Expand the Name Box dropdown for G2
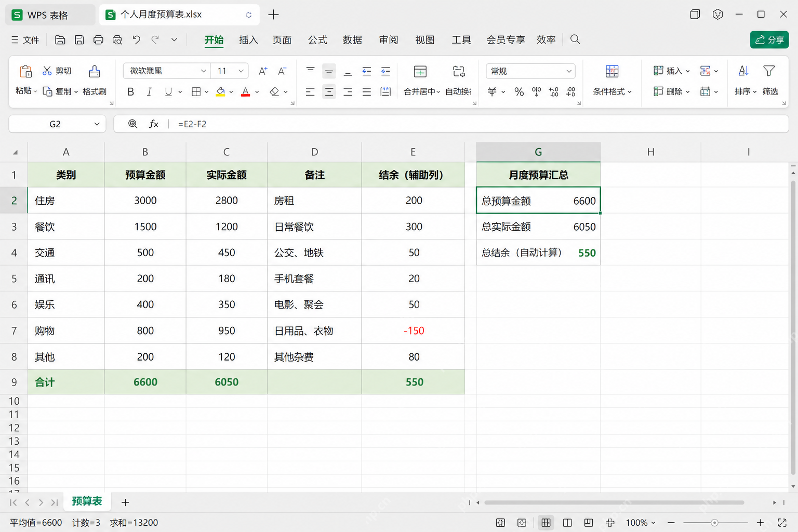Screen dimensions: 798x532 coord(97,124)
